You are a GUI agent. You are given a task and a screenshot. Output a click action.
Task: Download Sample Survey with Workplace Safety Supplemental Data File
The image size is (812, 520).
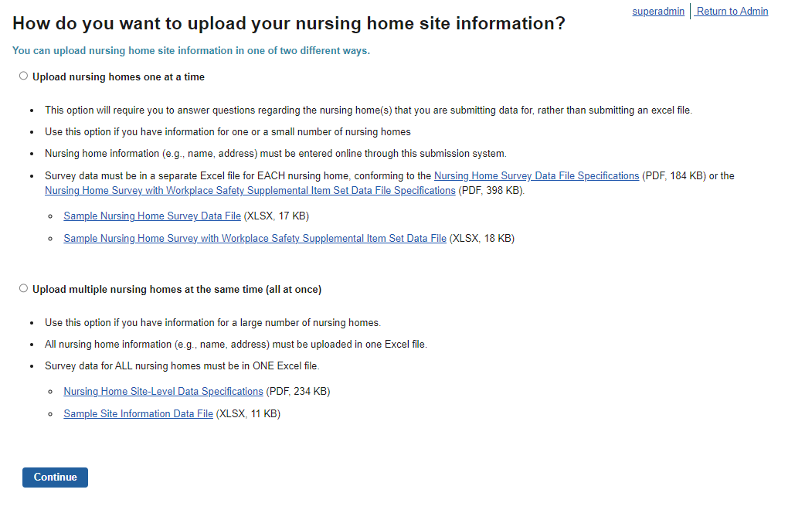point(255,239)
